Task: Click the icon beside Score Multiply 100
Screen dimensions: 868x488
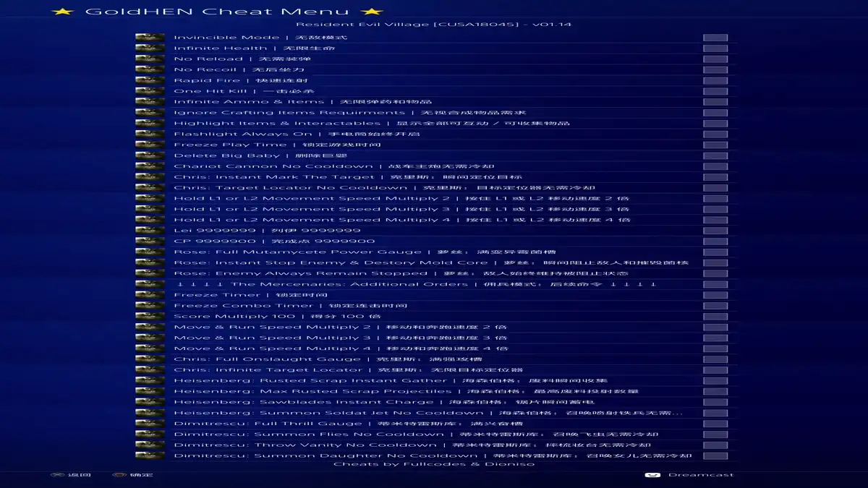Action: pyautogui.click(x=150, y=316)
